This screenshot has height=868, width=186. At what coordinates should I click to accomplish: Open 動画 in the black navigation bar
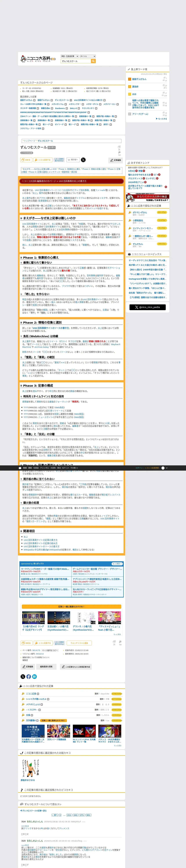(25, 468)
